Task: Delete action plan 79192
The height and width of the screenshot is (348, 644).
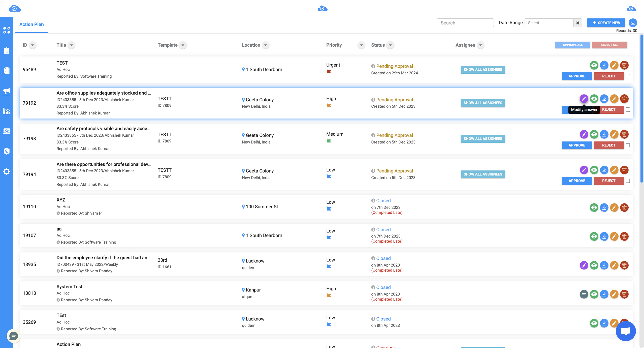Action: tap(624, 99)
